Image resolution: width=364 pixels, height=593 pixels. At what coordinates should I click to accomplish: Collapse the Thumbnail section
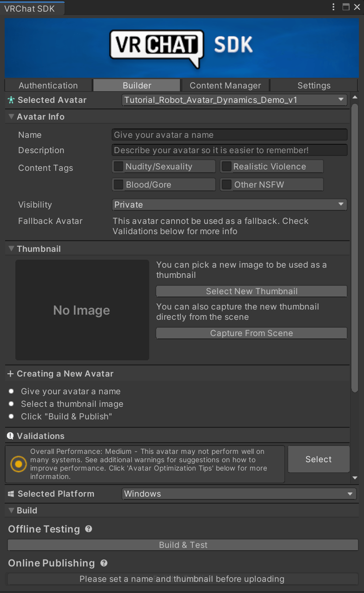(11, 249)
